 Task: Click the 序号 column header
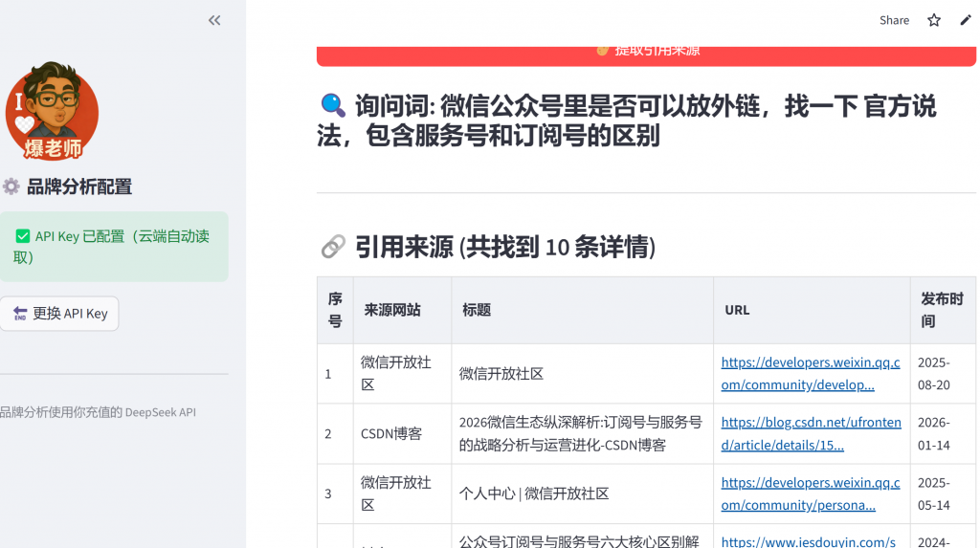click(x=335, y=310)
